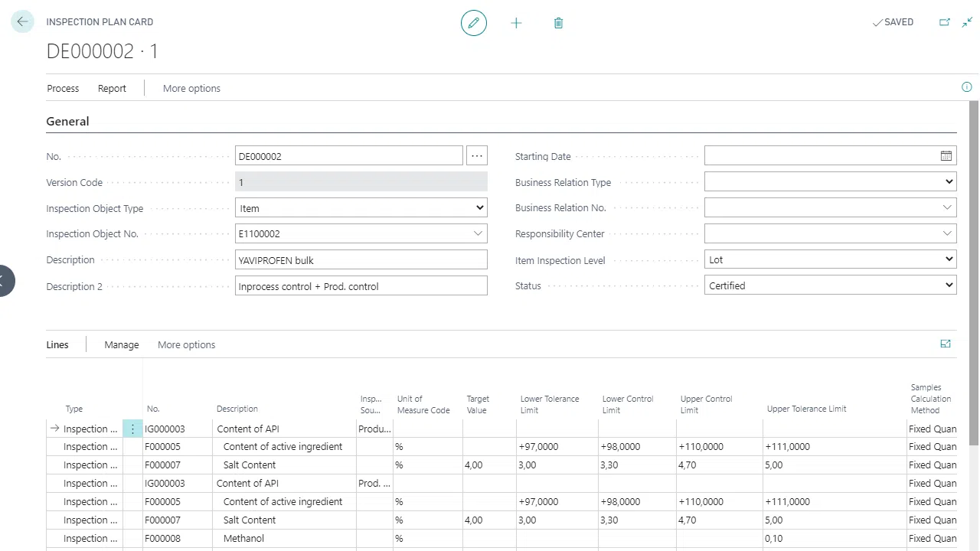Open the Report menu
Screen dimensions: 980x551
click(x=112, y=88)
